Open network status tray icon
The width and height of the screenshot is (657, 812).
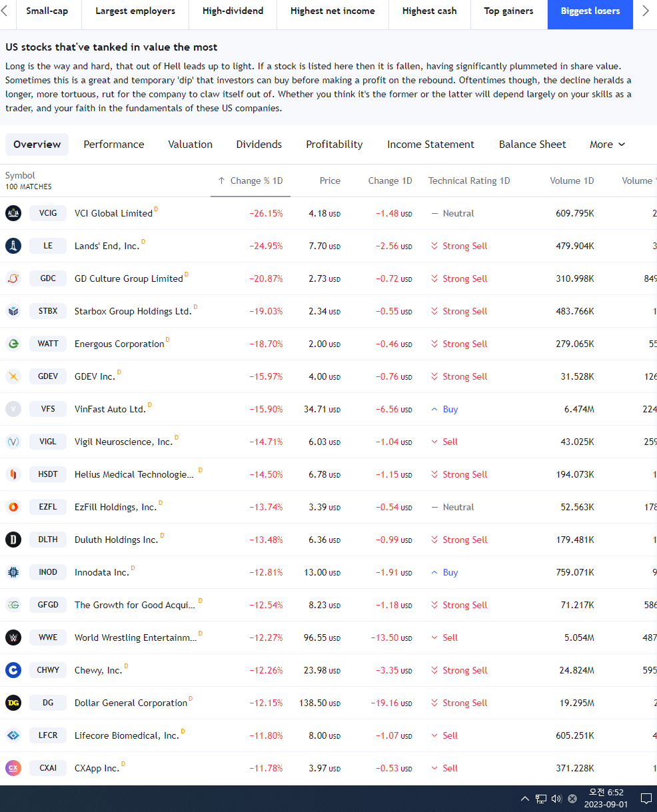[x=541, y=799]
